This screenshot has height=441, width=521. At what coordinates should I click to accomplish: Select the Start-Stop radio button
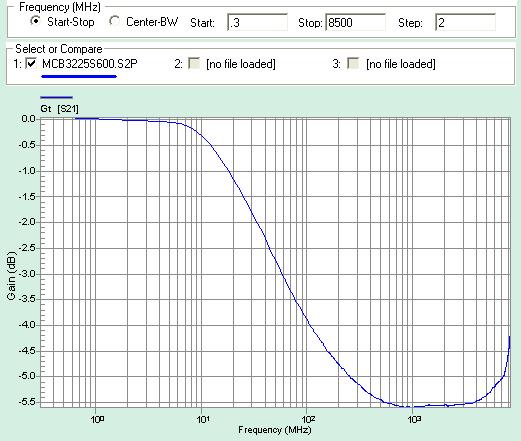point(35,21)
